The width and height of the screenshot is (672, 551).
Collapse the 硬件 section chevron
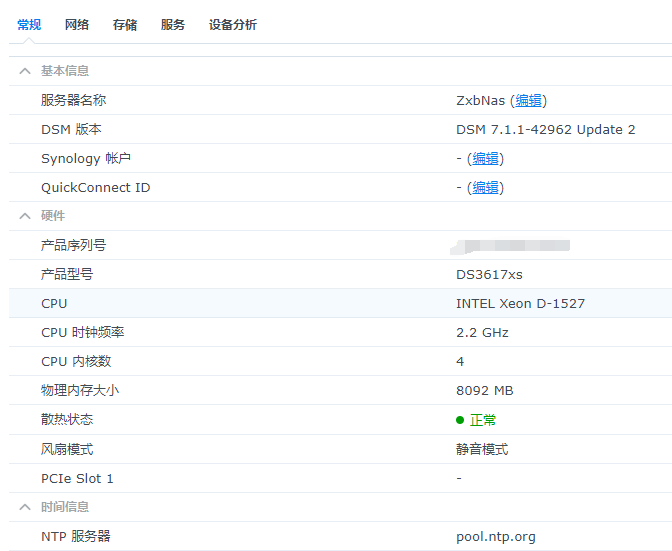(x=25, y=216)
